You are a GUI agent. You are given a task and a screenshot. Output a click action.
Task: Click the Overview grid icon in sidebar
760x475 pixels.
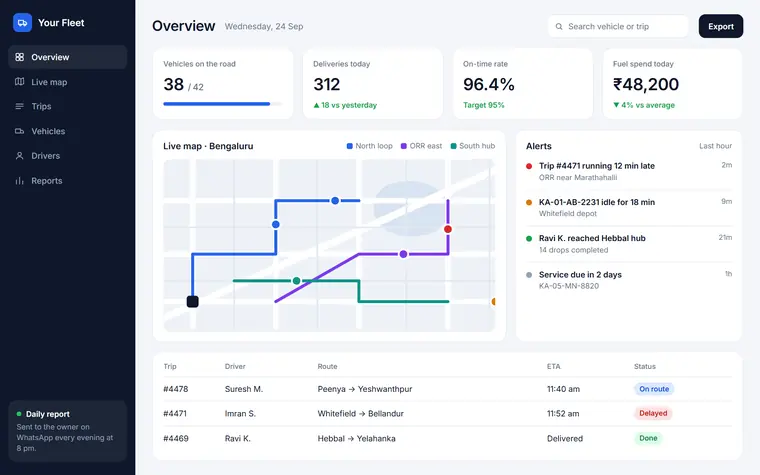click(19, 57)
